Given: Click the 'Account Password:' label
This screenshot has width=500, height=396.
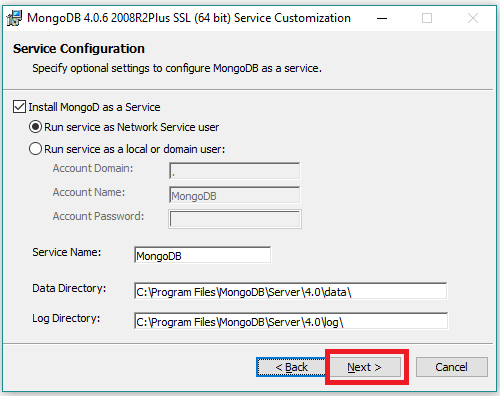Looking at the screenshot, I should click(98, 216).
